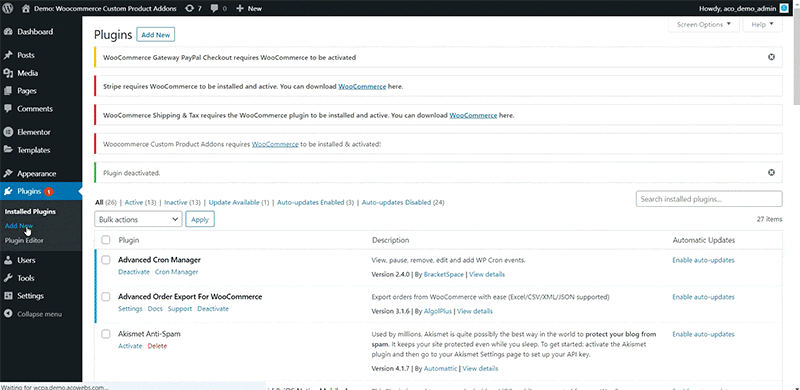This screenshot has width=800, height=390.
Task: Click the Pages icon in sidebar
Action: point(8,91)
